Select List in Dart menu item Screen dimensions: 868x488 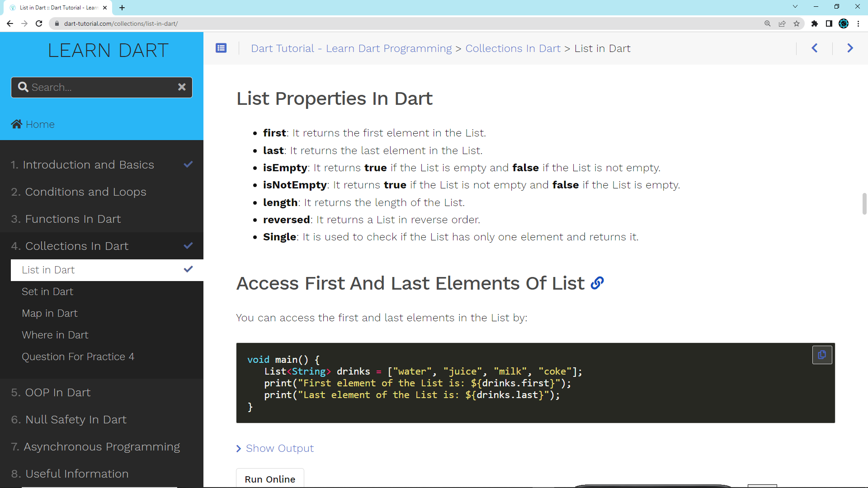(107, 270)
